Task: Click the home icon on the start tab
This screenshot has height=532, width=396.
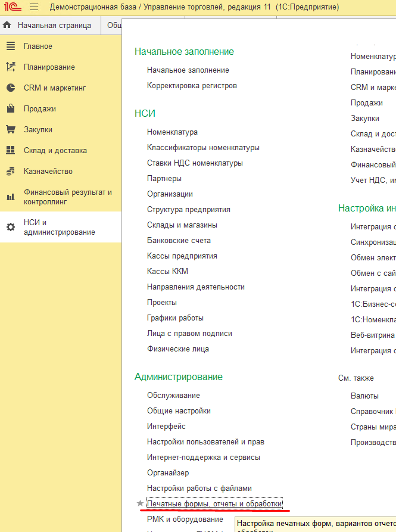Action: [x=7, y=25]
